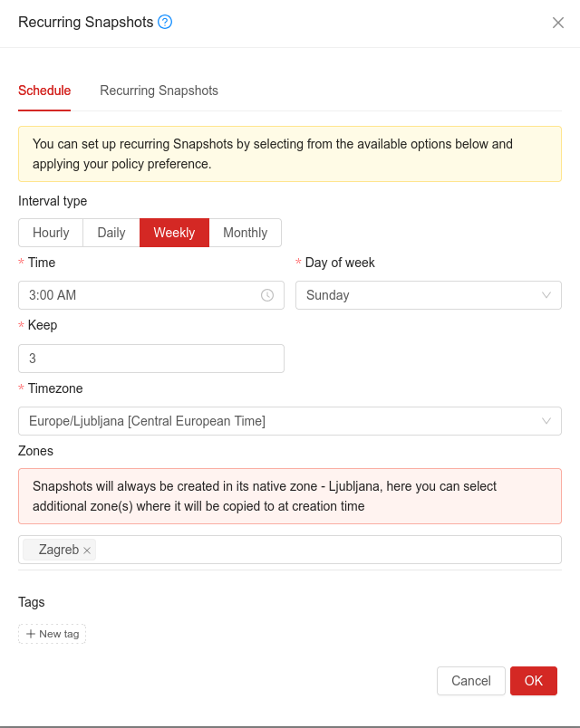Select Weekly interval type
The height and width of the screenshot is (728, 580).
click(174, 233)
